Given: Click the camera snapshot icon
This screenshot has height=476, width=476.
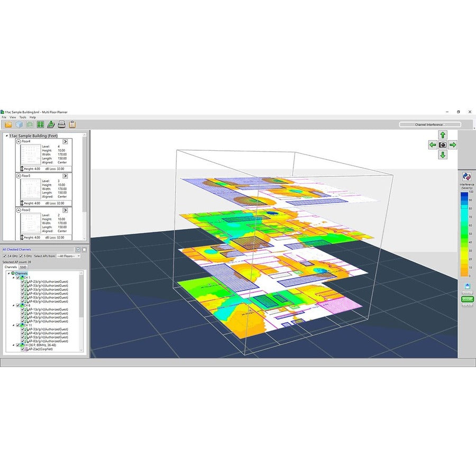Looking at the screenshot, I should coord(443,145).
